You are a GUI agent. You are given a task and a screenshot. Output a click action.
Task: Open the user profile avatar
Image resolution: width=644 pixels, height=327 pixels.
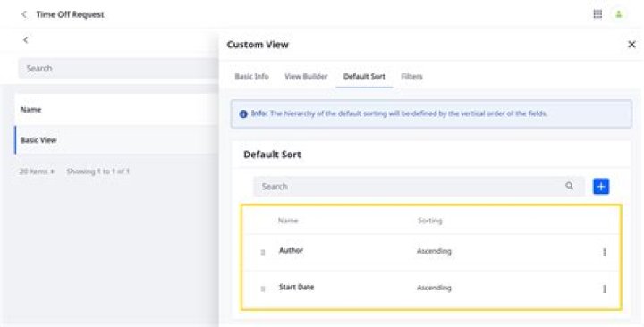619,14
